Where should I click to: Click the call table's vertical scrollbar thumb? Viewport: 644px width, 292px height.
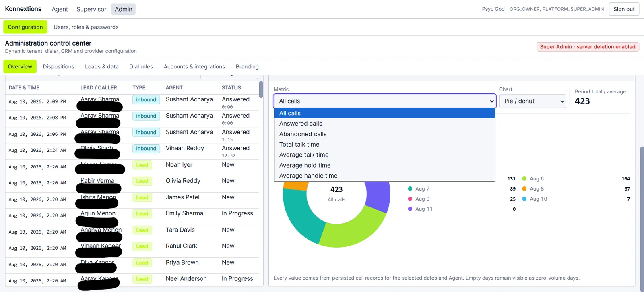pyautogui.click(x=261, y=89)
